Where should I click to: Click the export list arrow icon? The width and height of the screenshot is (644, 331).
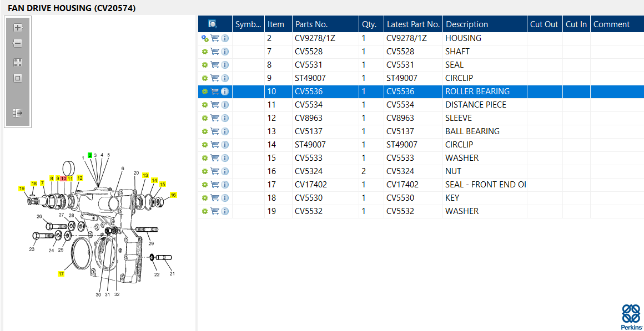tap(18, 113)
